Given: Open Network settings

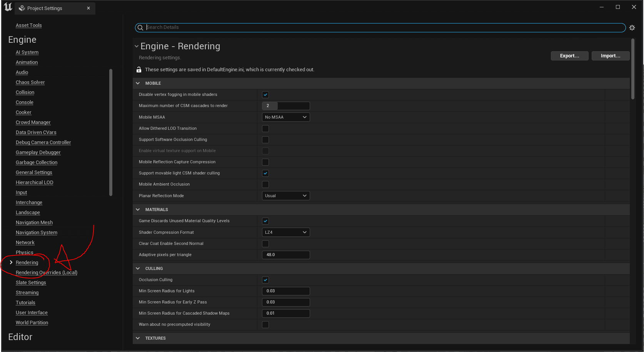Looking at the screenshot, I should pos(25,243).
